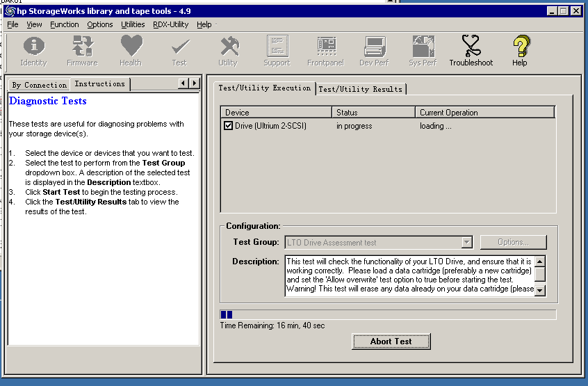Expand the Test Group dropdown arrow

466,242
